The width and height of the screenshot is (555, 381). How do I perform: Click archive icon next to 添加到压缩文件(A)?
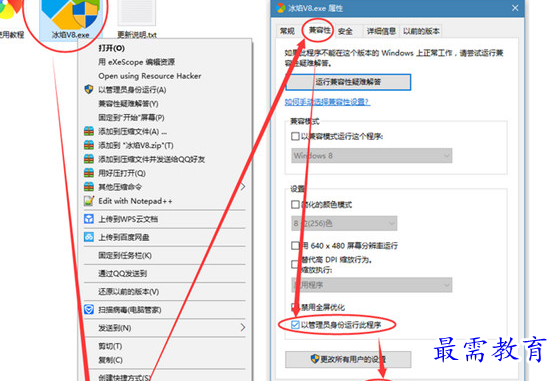(89, 131)
